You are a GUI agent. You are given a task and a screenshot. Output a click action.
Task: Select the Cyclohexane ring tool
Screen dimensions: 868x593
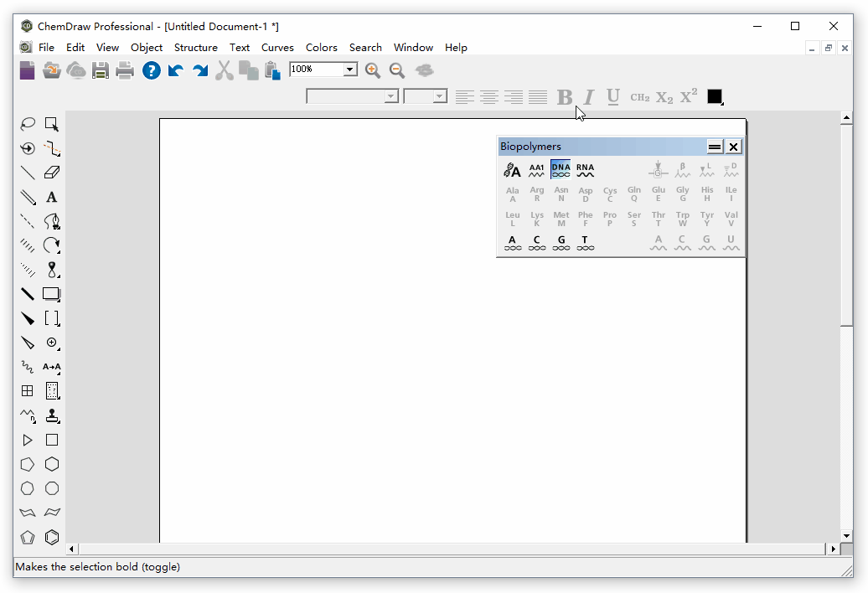[51, 464]
